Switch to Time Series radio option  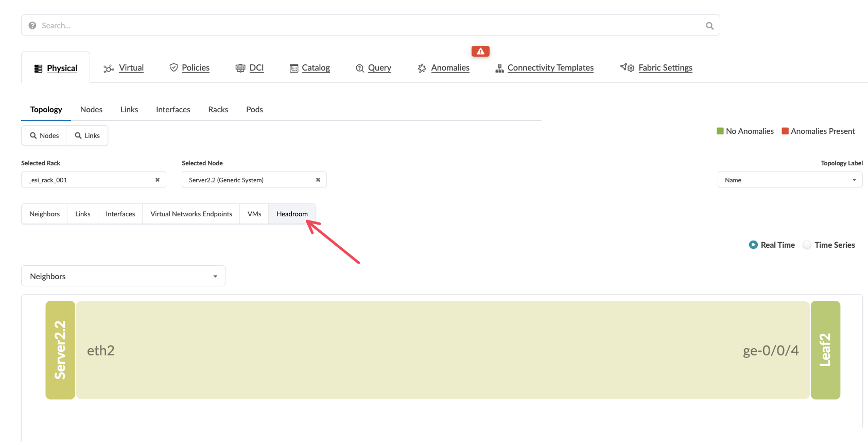pos(807,245)
